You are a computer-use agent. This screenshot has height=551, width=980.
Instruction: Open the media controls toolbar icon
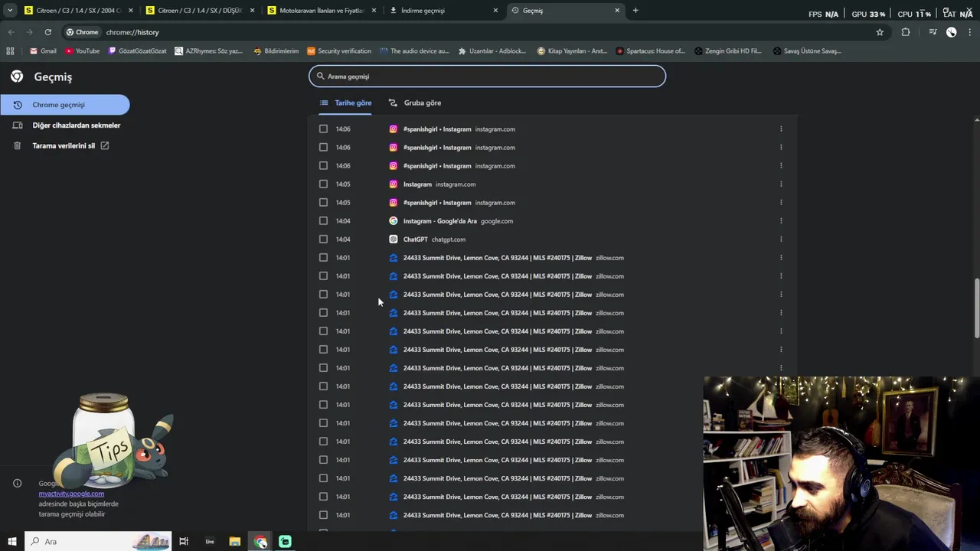(x=933, y=32)
